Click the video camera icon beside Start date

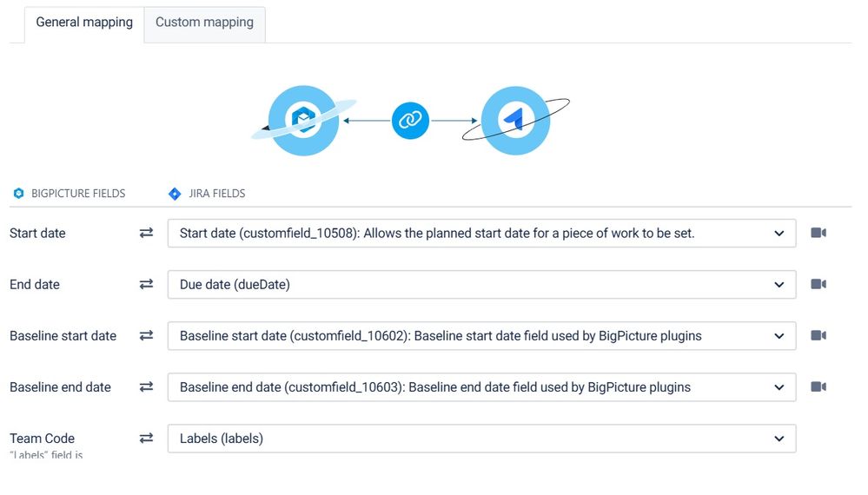pos(818,233)
